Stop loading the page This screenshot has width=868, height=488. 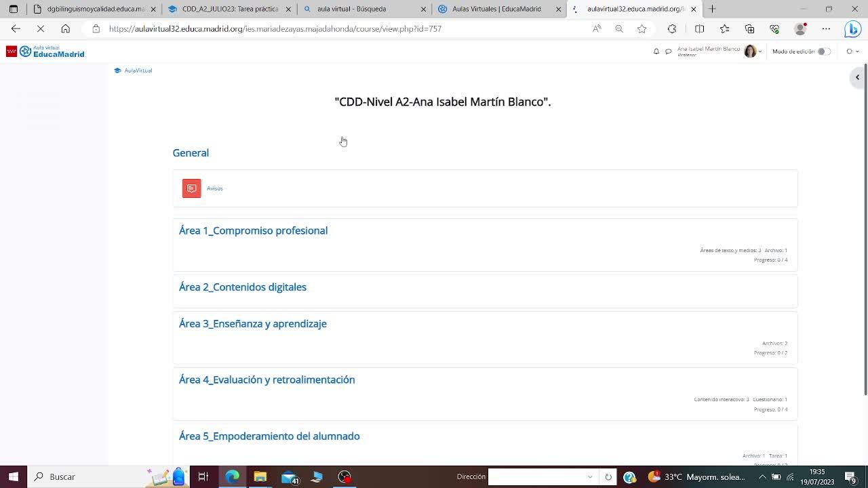40,28
